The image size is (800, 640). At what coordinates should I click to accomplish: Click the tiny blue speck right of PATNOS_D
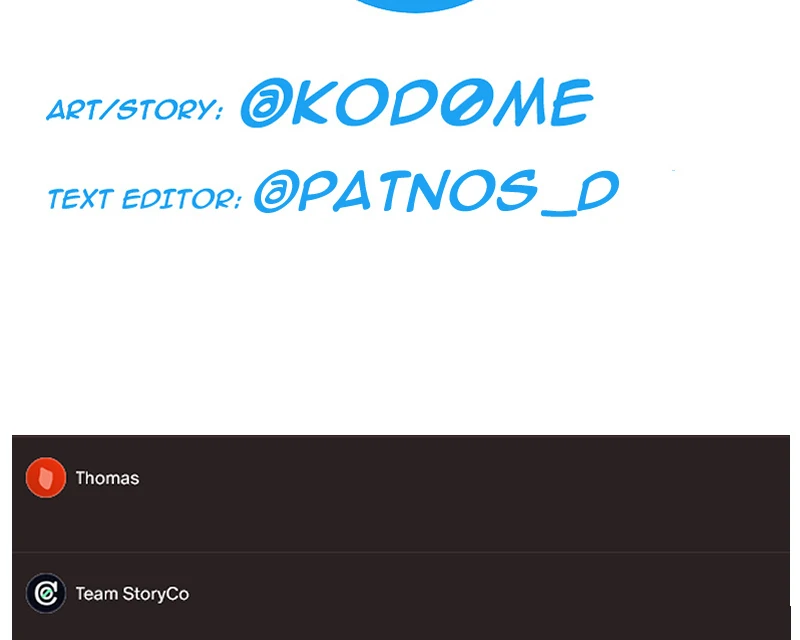coord(673,170)
